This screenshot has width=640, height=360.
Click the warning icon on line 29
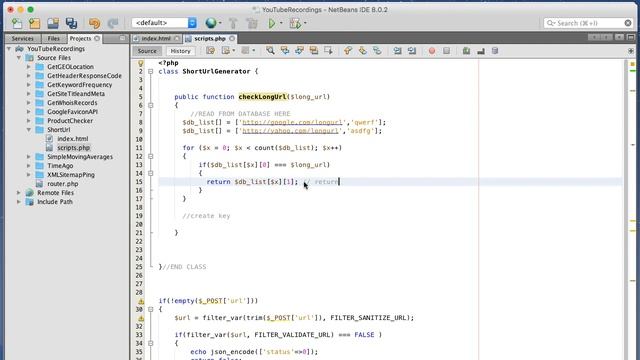click(x=141, y=301)
